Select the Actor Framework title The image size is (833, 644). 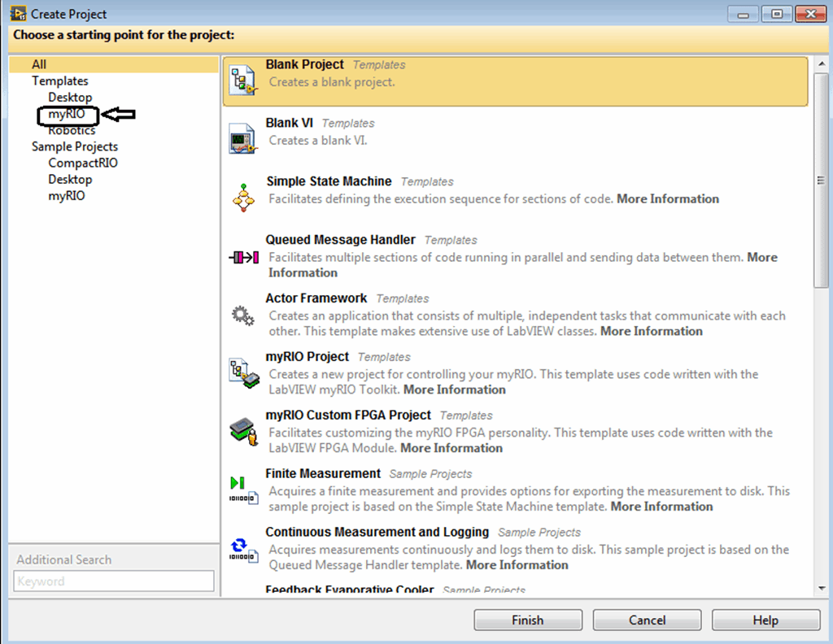pyautogui.click(x=316, y=298)
